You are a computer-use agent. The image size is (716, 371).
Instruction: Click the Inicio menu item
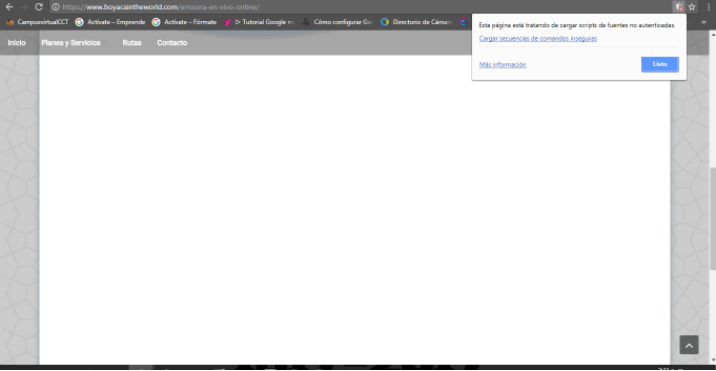point(16,42)
